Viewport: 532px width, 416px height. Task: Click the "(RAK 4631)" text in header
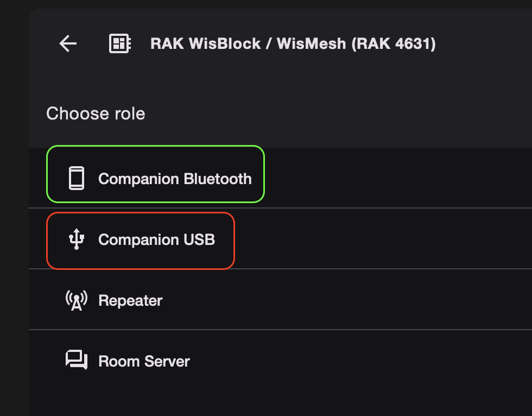coord(394,43)
